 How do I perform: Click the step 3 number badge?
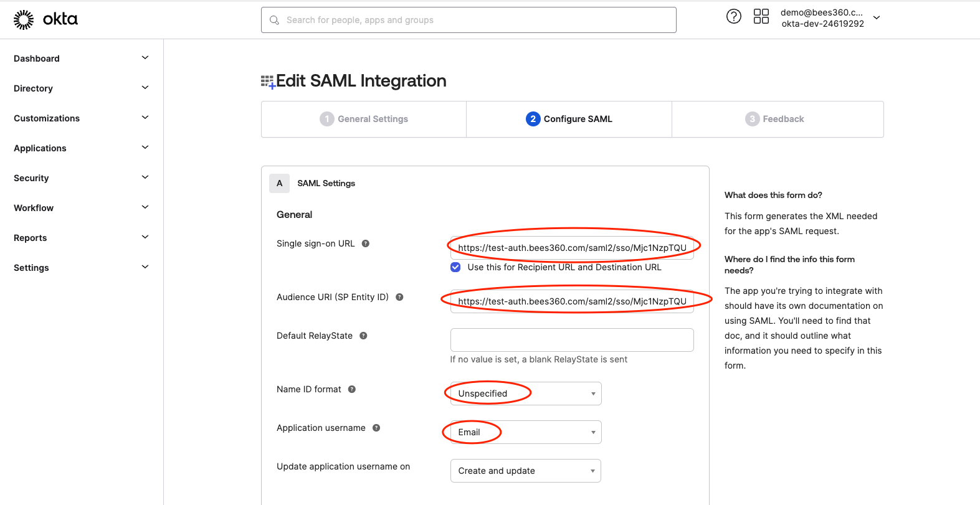click(x=752, y=119)
